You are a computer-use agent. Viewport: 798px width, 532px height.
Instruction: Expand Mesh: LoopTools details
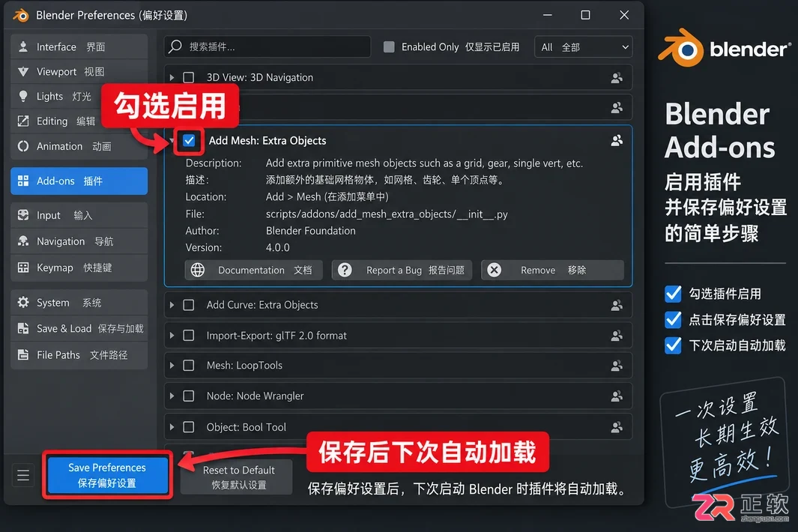172,366
